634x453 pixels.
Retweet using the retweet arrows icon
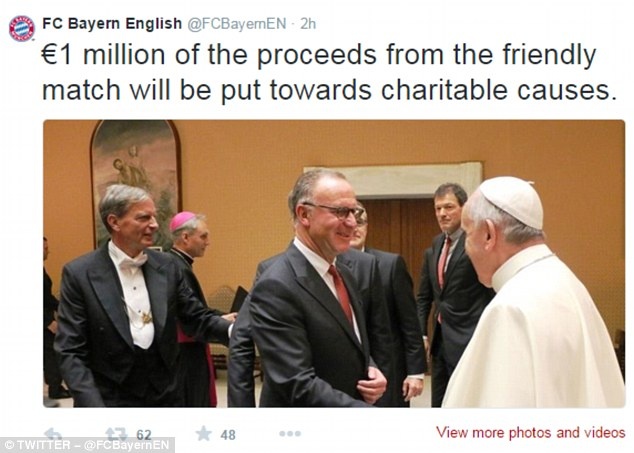[116, 434]
